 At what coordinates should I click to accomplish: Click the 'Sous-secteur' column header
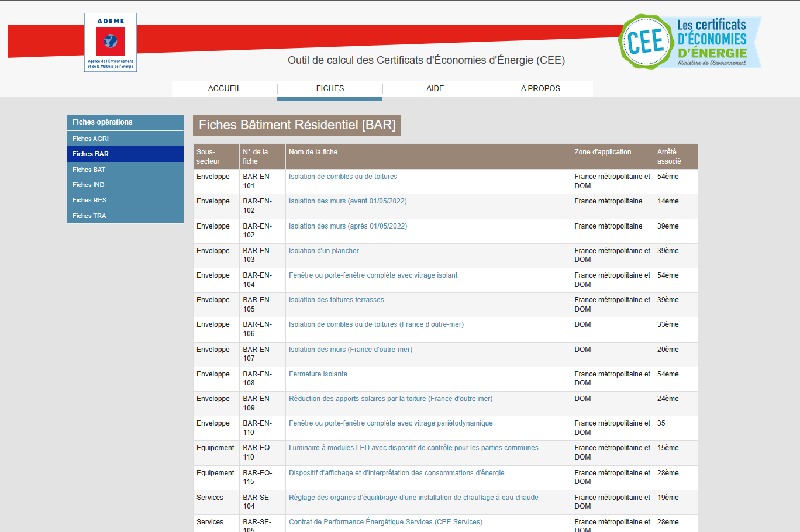pyautogui.click(x=216, y=157)
